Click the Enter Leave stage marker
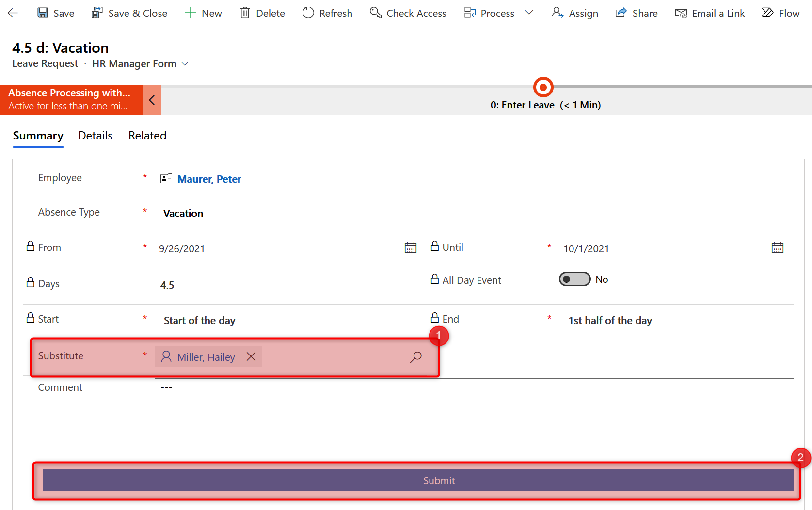Image resolution: width=812 pixels, height=510 pixels. pyautogui.click(x=543, y=88)
